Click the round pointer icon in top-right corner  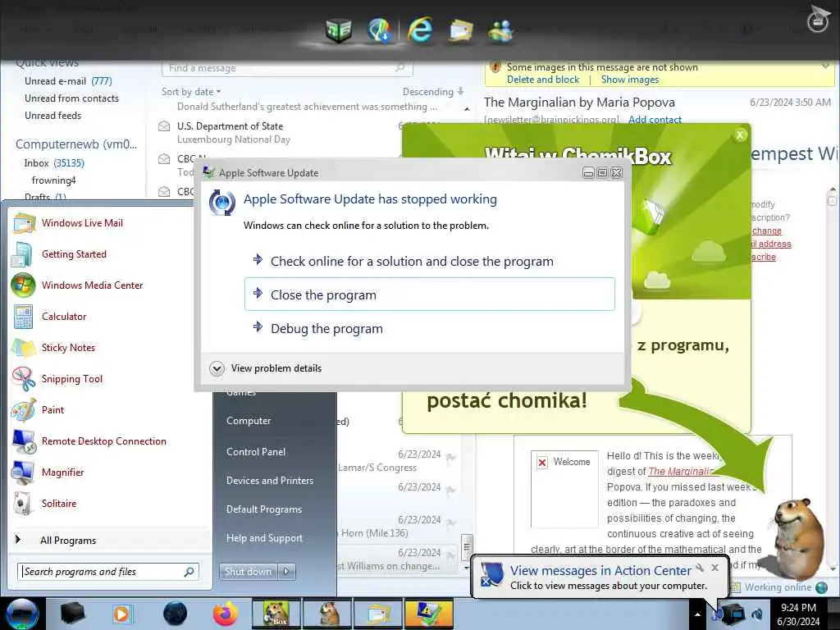[818, 20]
